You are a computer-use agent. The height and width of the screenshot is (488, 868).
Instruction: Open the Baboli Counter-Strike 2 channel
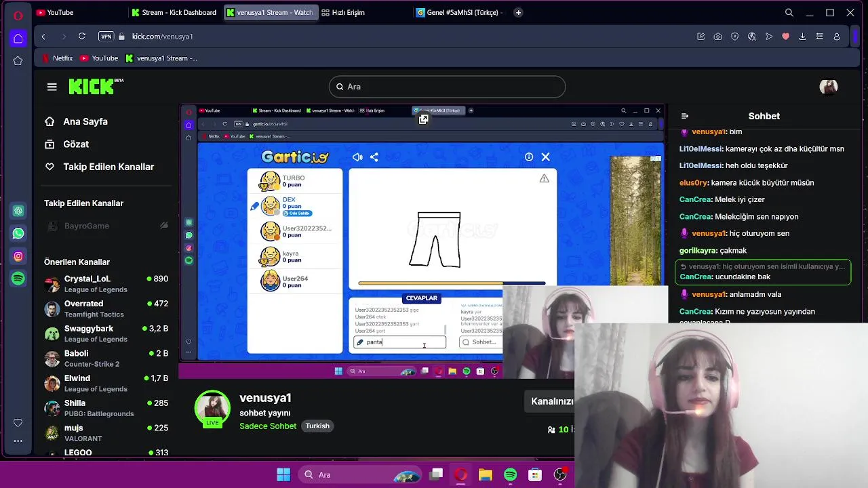point(106,359)
